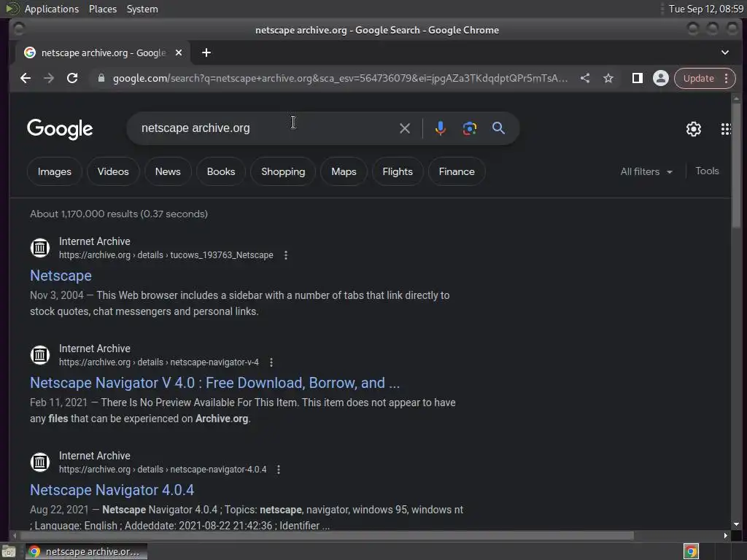This screenshot has height=560, width=747.
Task: Open a new browser tab
Action: (206, 52)
